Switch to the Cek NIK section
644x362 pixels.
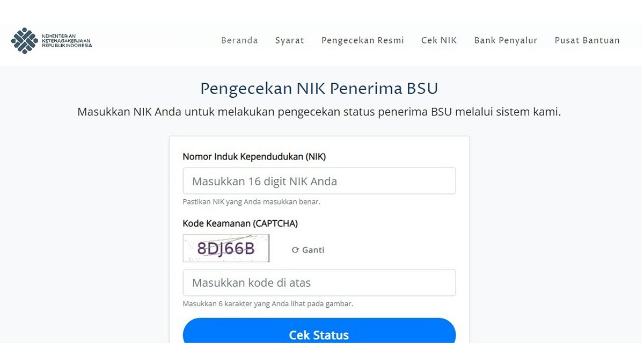coord(439,40)
